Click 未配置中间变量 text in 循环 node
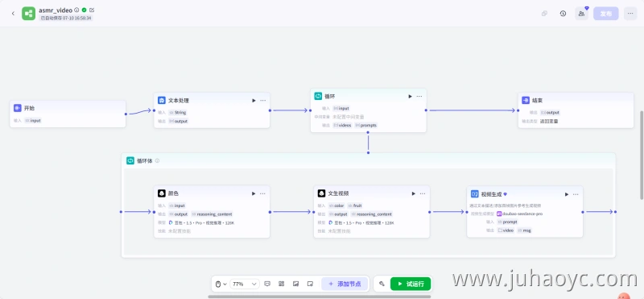The width and height of the screenshot is (644, 299). pyautogui.click(x=349, y=117)
